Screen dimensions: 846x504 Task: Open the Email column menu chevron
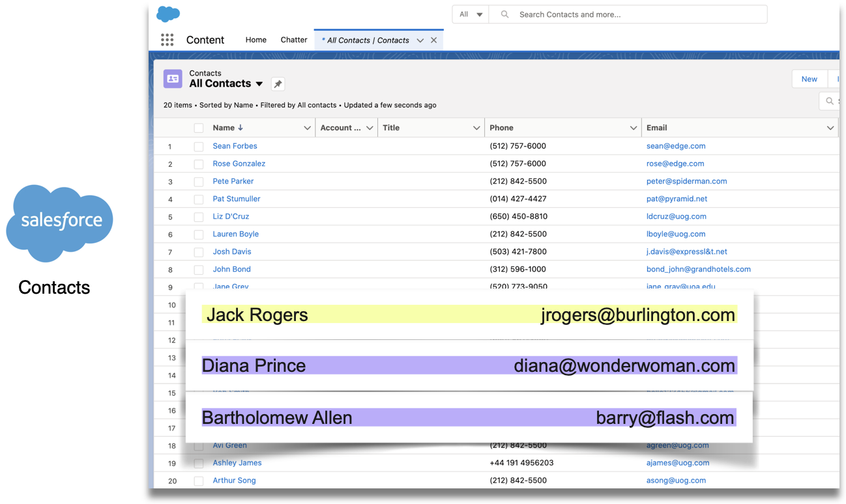(830, 128)
